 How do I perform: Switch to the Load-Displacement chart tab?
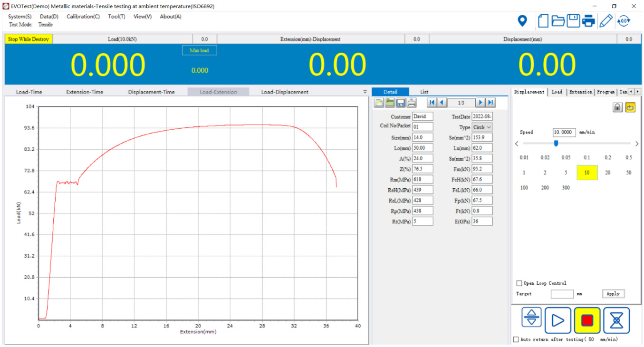pos(285,92)
